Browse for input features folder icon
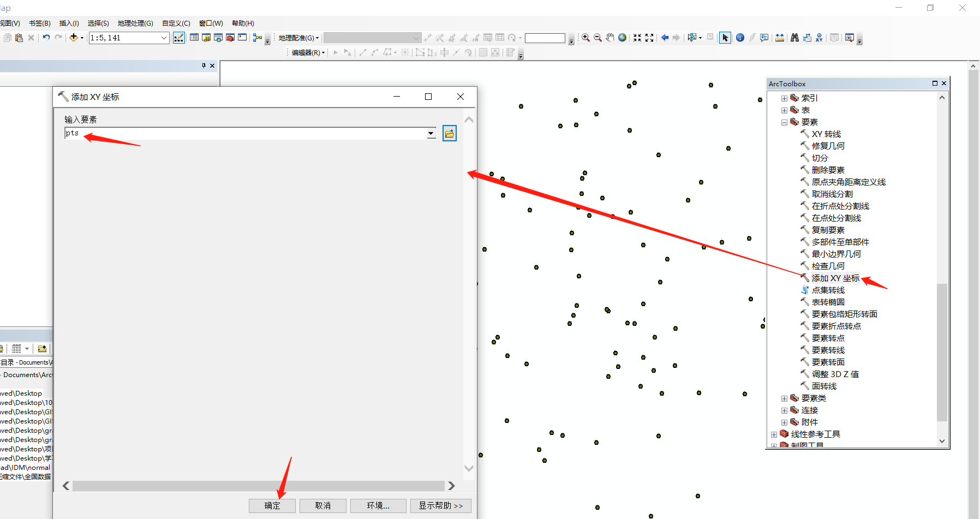 450,133
